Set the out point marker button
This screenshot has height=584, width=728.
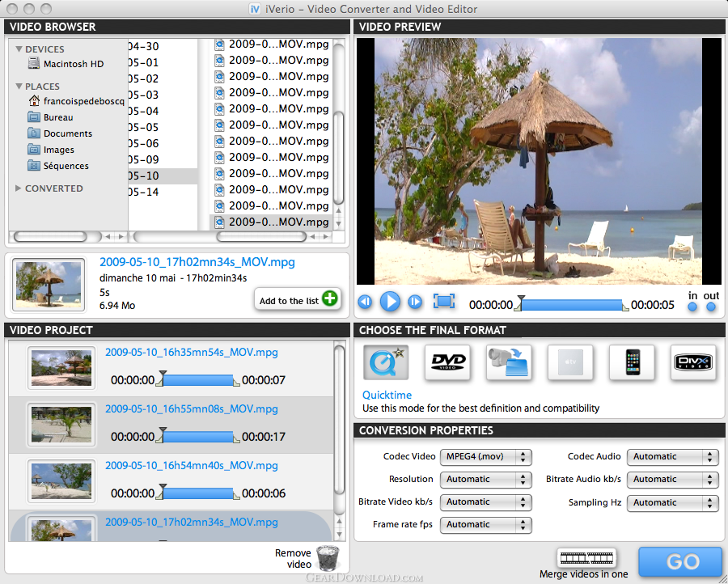click(711, 307)
